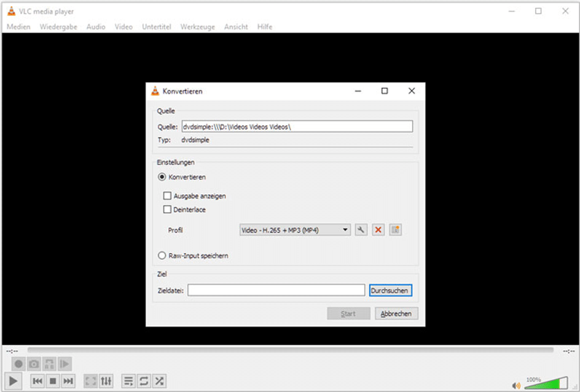The width and height of the screenshot is (580, 392).
Task: Toggle shuffle/random playback
Action: click(159, 381)
